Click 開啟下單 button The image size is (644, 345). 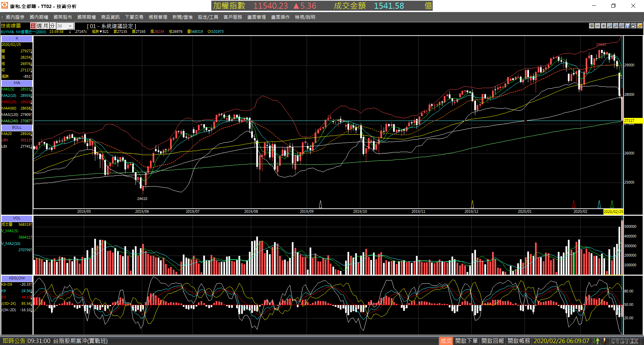[467, 341]
